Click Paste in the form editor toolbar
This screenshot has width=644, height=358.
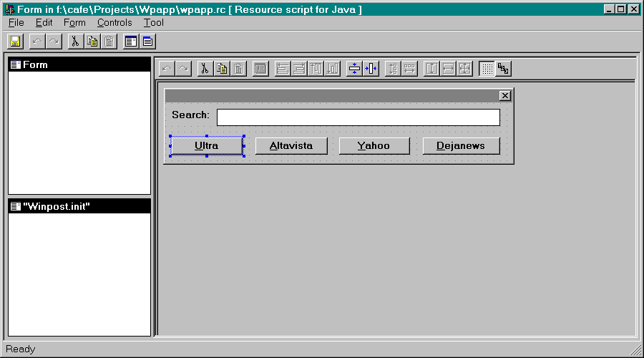coord(238,69)
